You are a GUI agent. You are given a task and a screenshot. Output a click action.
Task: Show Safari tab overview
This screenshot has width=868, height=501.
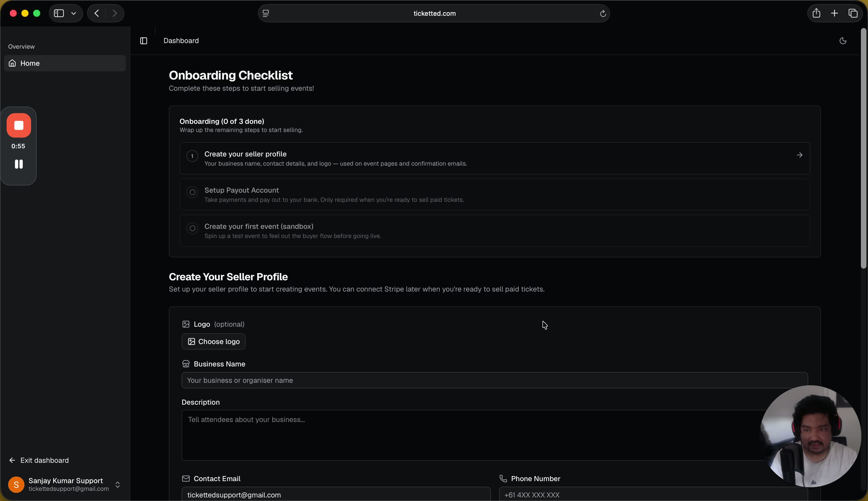click(853, 14)
